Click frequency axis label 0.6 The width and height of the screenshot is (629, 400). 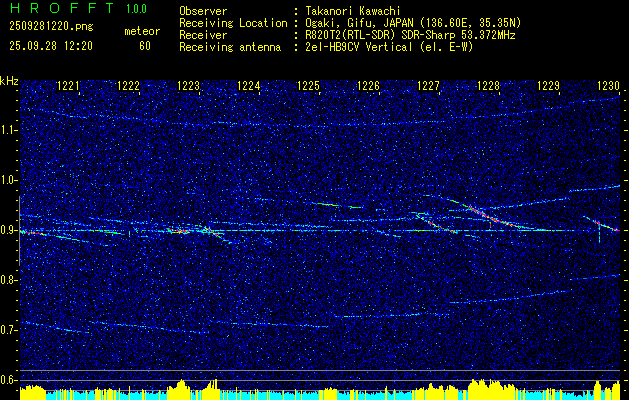(9, 380)
